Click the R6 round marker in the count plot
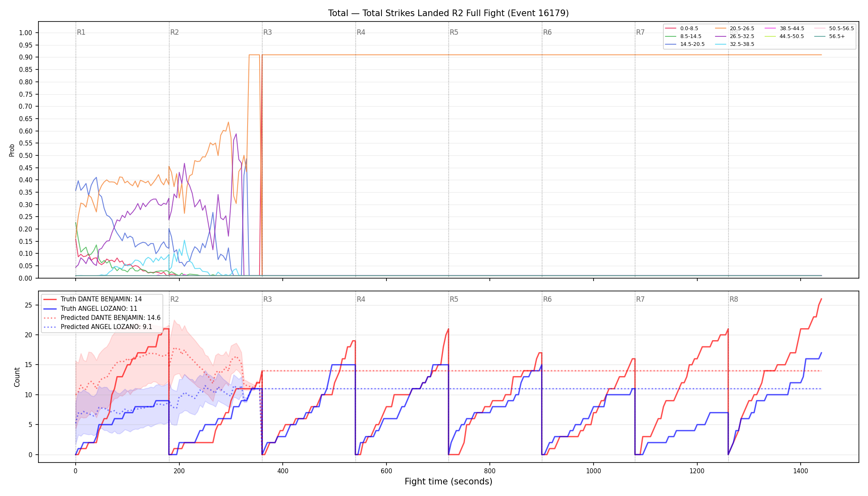Image resolution: width=868 pixels, height=496 pixels. pyautogui.click(x=547, y=299)
